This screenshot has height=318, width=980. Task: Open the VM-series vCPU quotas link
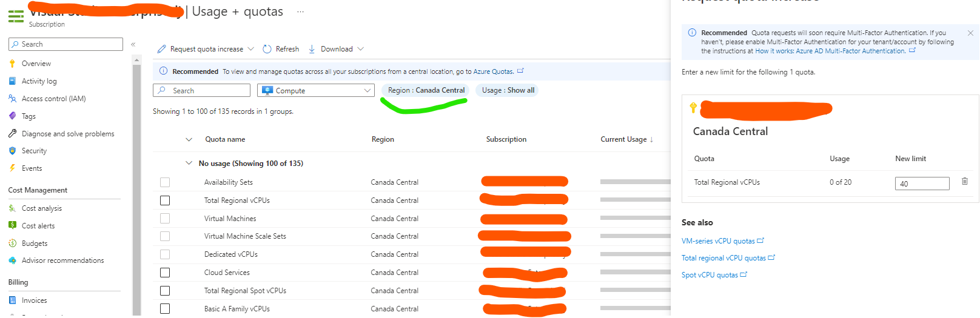click(718, 241)
